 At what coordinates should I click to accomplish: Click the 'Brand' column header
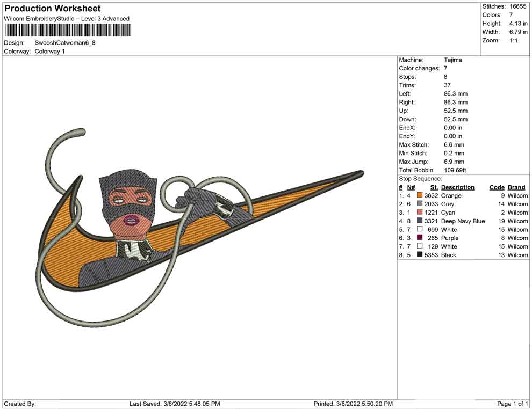tap(516, 187)
